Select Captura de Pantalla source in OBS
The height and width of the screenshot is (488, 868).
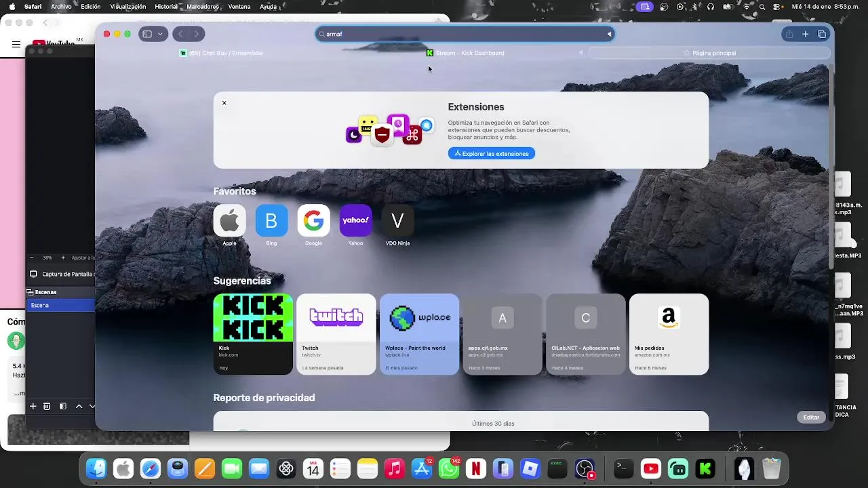(x=61, y=274)
